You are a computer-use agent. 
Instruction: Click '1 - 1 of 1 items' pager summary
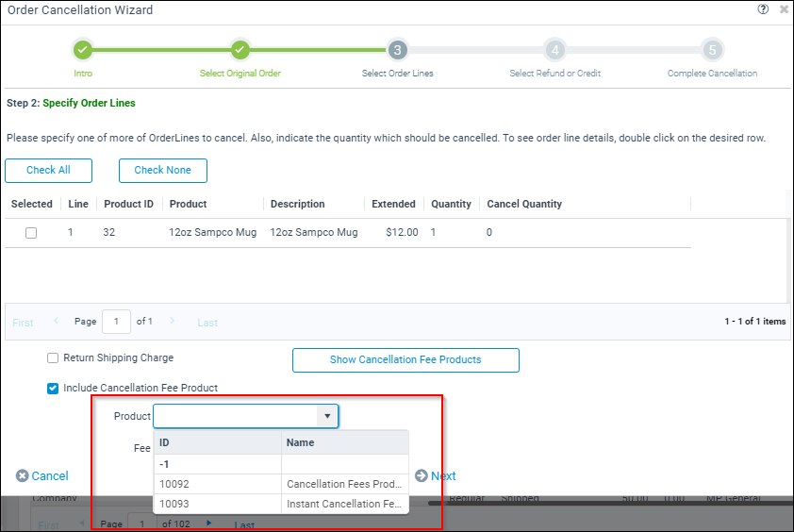click(x=755, y=322)
